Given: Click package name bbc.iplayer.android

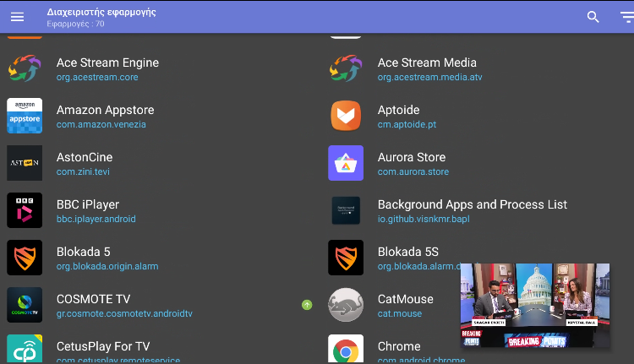Looking at the screenshot, I should [96, 219].
